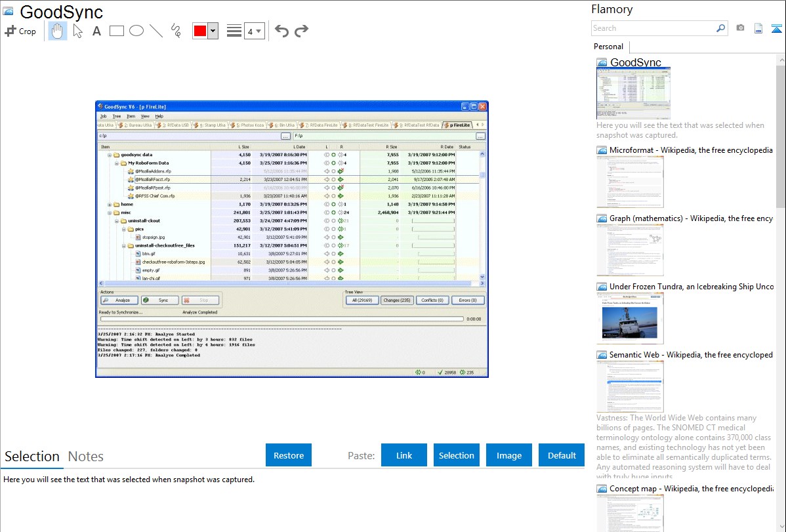This screenshot has height=532, width=786.
Task: Open the annotation color dropdown arrow
Action: [213, 31]
